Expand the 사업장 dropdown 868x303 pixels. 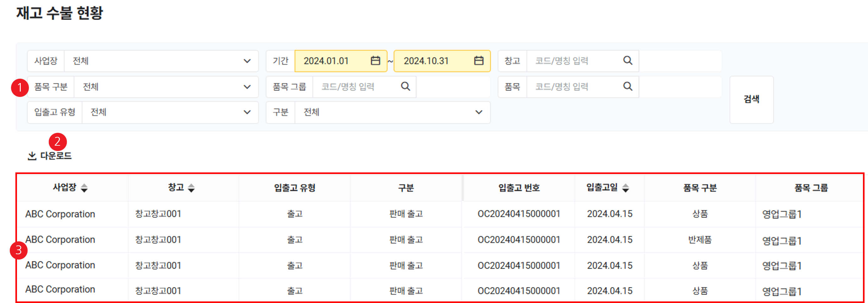tap(247, 61)
